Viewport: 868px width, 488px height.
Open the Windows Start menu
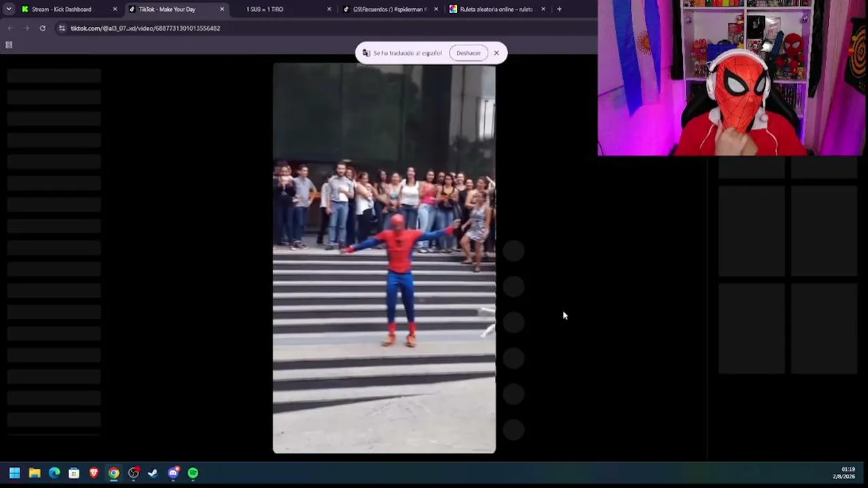coord(14,473)
